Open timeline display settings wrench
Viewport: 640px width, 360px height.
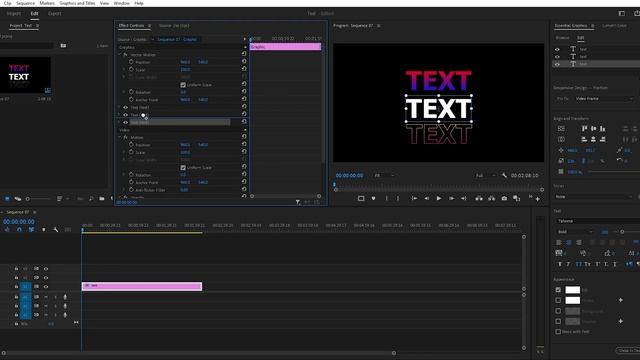[x=56, y=230]
